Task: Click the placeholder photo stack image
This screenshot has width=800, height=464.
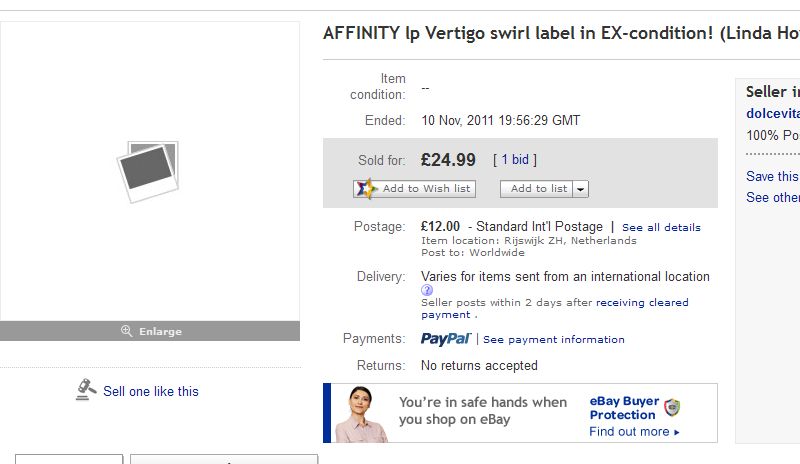Action: point(148,170)
